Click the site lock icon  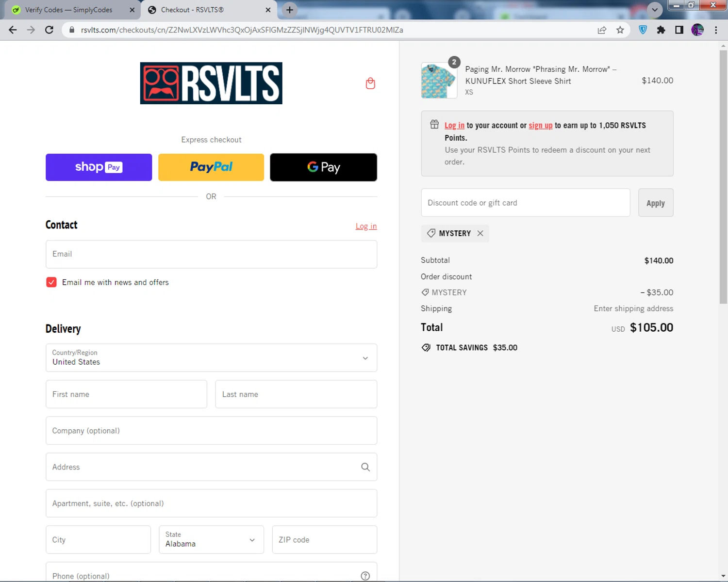coord(72,30)
